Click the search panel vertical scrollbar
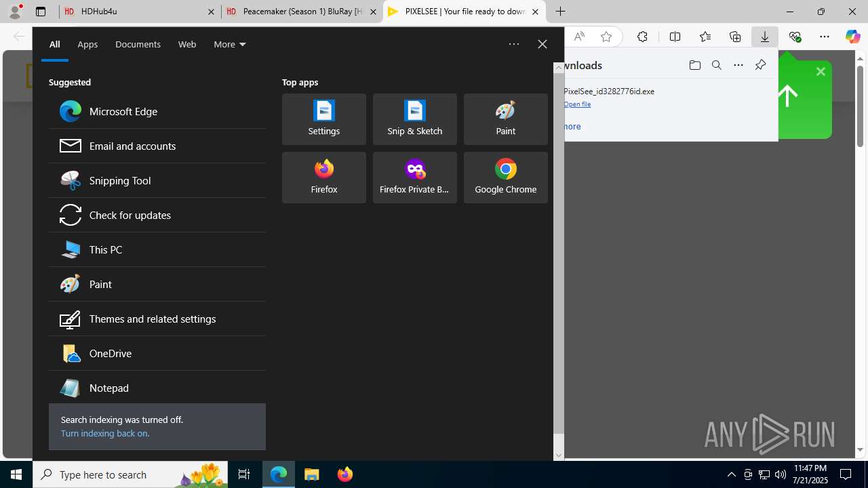 point(559,252)
